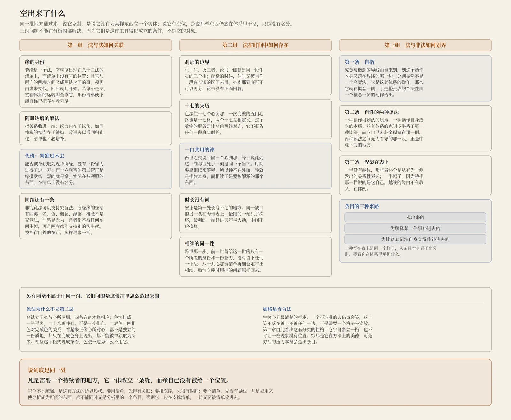Select the header 第三组 法与非法如何划界
Screen dimensions: 511x420
[415, 45]
